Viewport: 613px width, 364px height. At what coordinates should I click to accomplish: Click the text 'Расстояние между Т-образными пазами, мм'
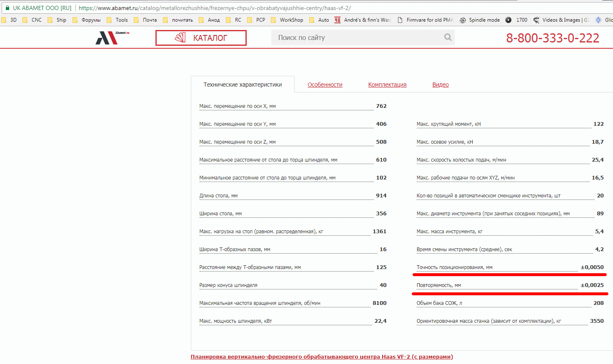point(250,267)
